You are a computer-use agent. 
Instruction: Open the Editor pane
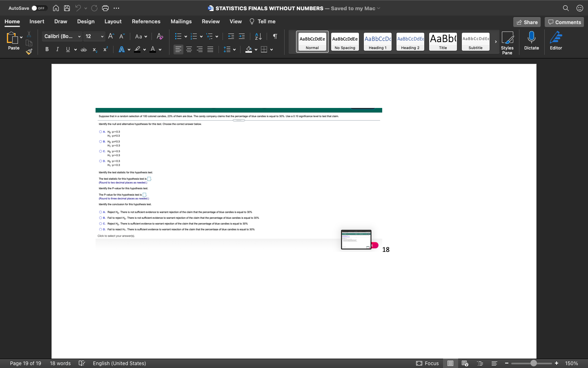(x=556, y=41)
